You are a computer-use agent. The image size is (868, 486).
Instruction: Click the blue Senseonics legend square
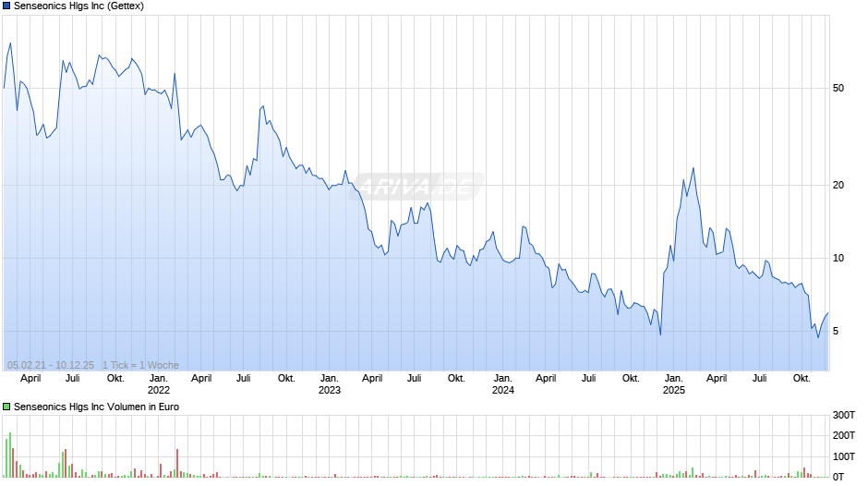[x=6, y=6]
